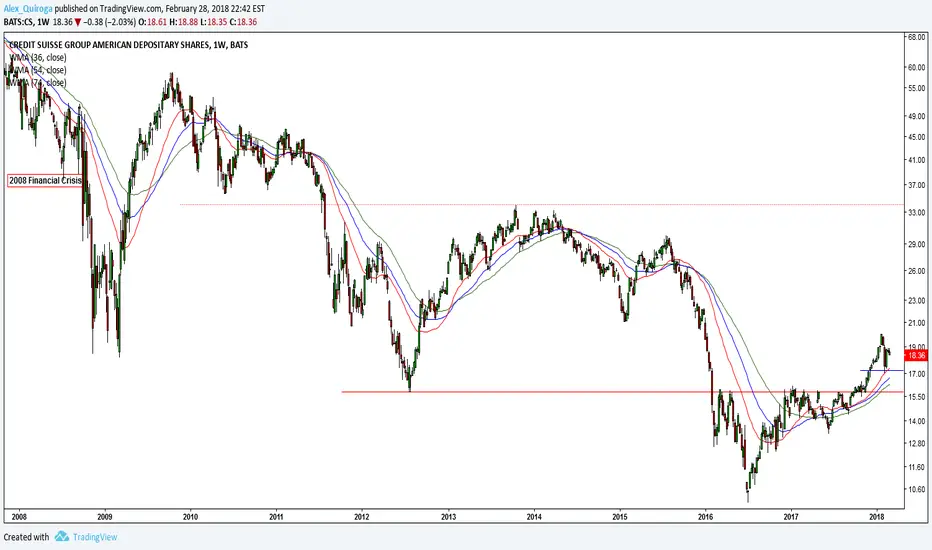Click the 2018 label on time axis
This screenshot has width=932, height=550.
[876, 517]
